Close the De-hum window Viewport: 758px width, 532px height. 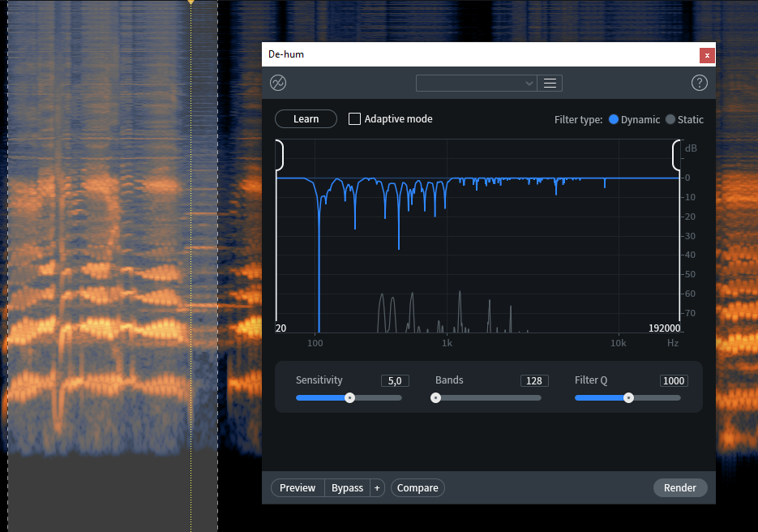tap(707, 55)
